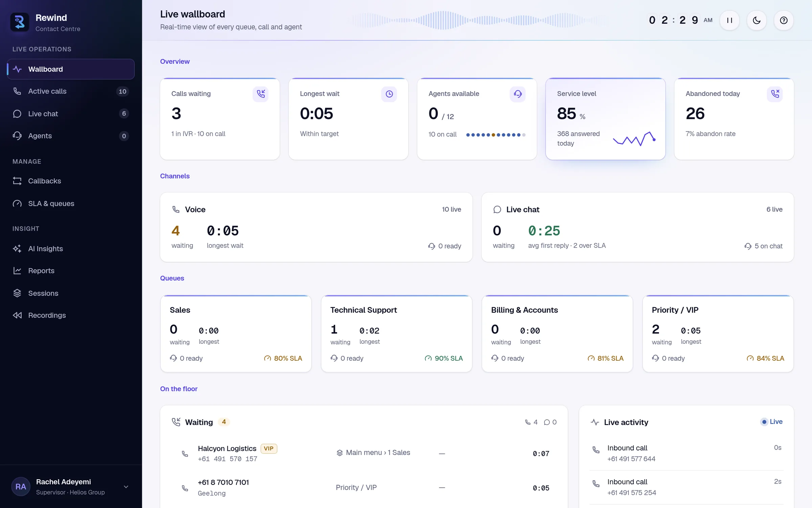Open the Agents sidebar item
Viewport: 812px width, 508px height.
(71, 136)
